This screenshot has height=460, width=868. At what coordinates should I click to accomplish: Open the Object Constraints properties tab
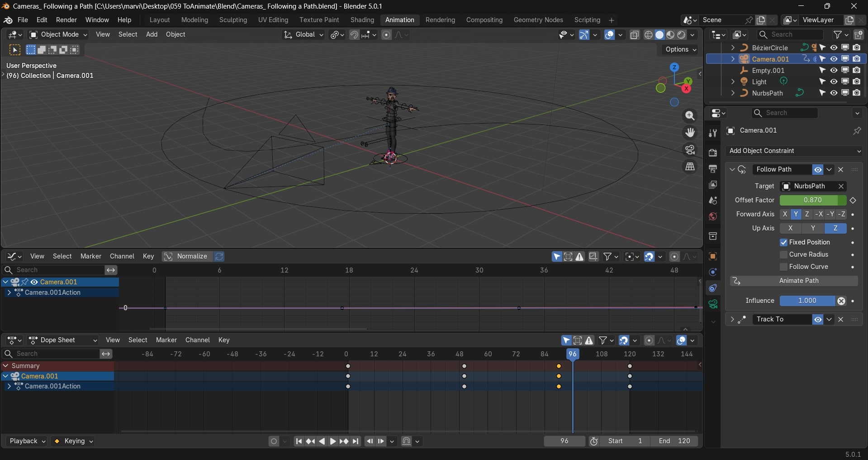tap(713, 288)
